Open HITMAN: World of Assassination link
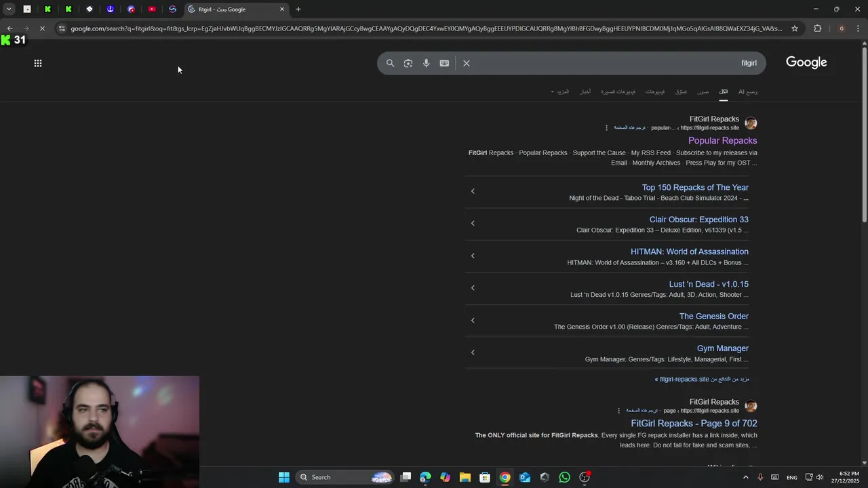The image size is (868, 488). [690, 251]
